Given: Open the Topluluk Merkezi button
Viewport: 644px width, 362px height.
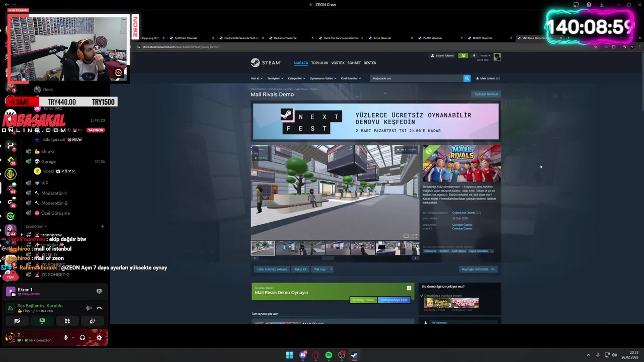Looking at the screenshot, I should [x=486, y=94].
